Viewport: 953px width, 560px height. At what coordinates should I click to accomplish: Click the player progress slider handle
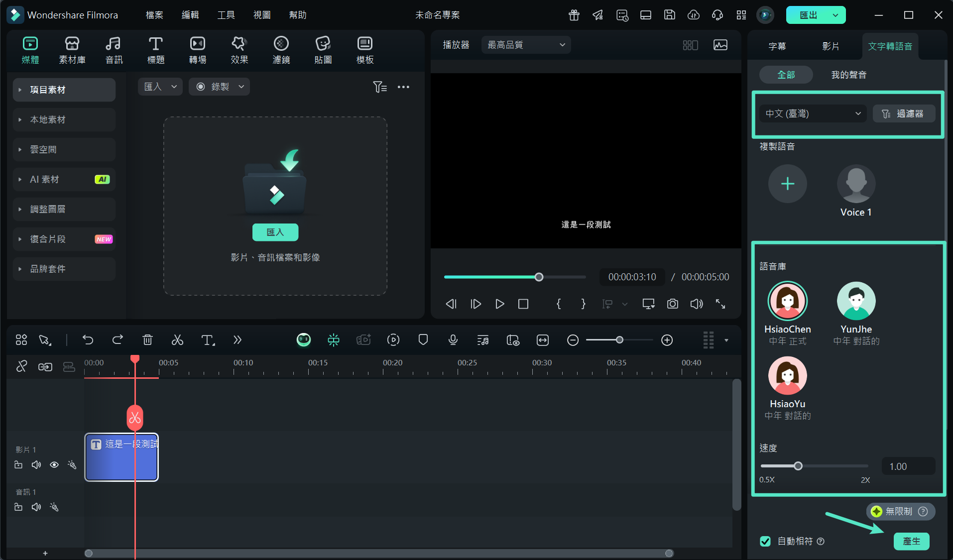(x=539, y=277)
